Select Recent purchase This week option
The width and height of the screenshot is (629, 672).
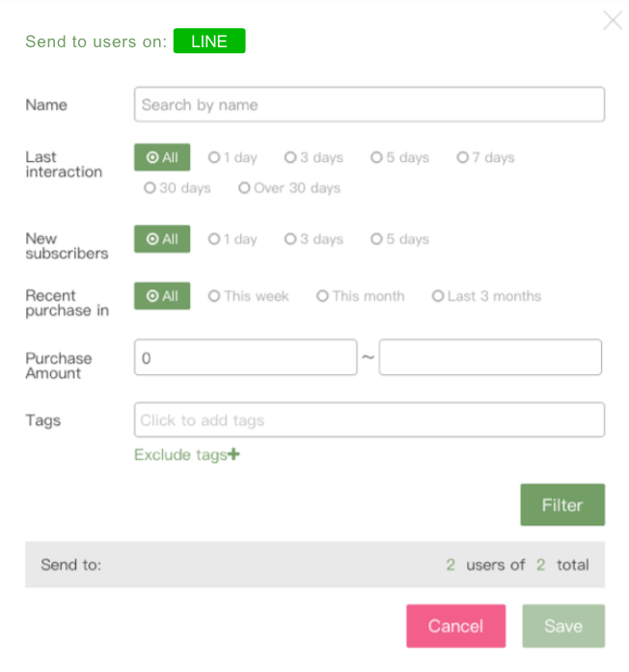point(248,296)
